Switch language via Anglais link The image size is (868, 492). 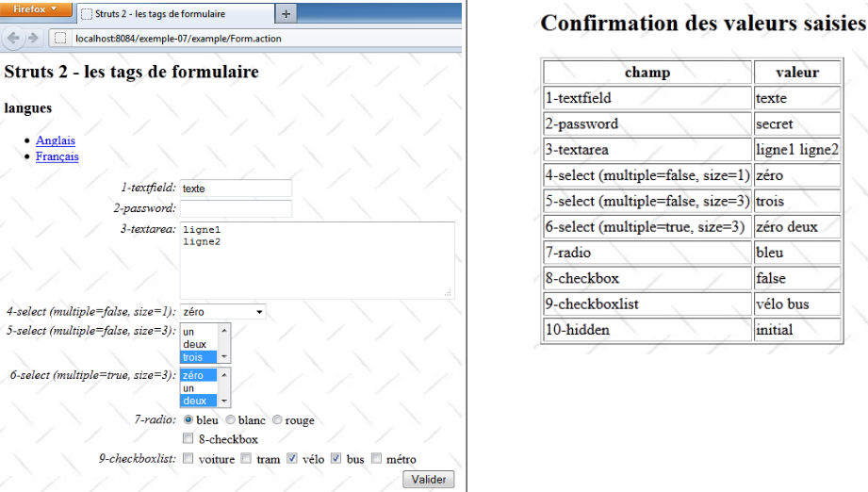click(55, 140)
